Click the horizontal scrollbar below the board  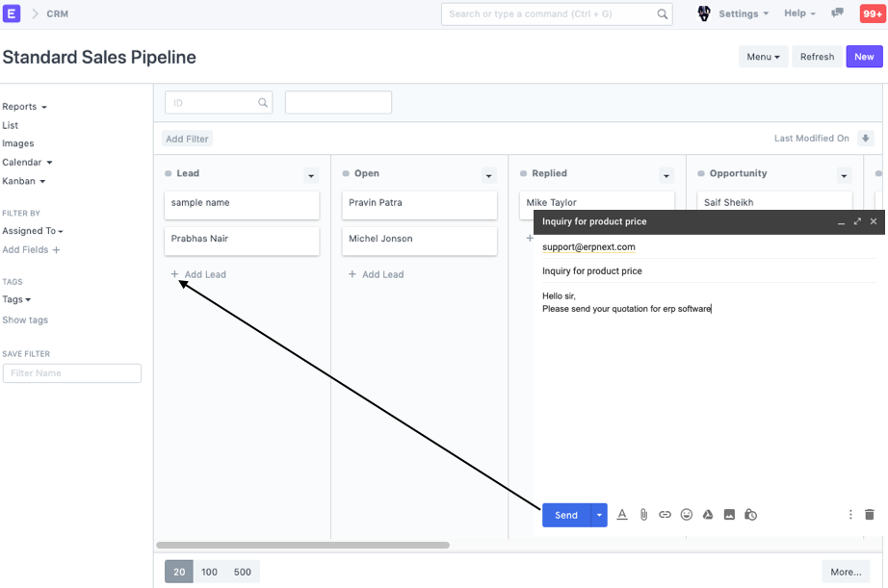pyautogui.click(x=302, y=545)
